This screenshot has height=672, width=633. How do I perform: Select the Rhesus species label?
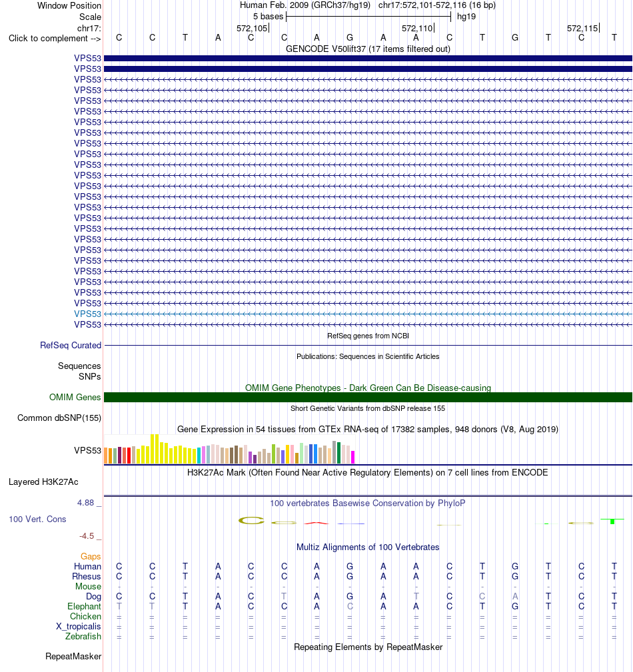coord(87,577)
